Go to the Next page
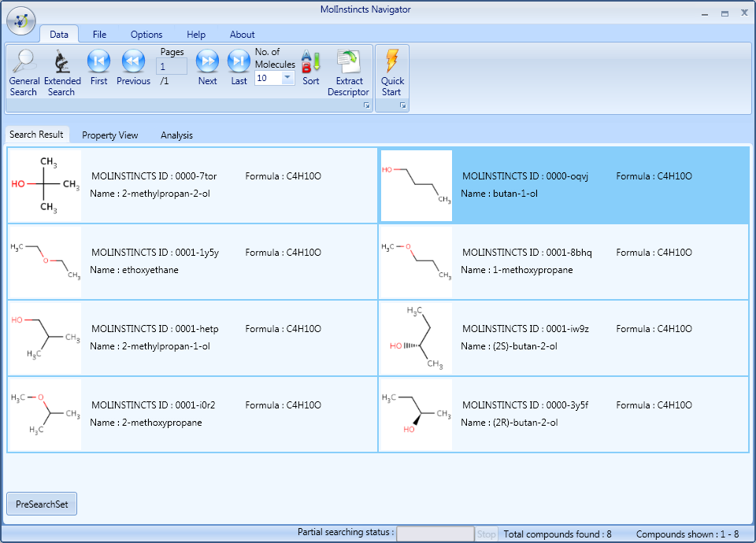This screenshot has width=756, height=543. point(207,68)
